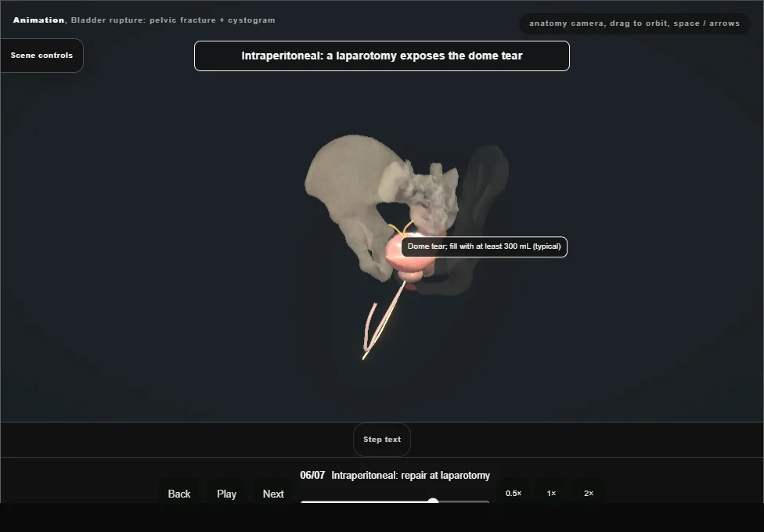Expand the Step text panel

click(382, 440)
